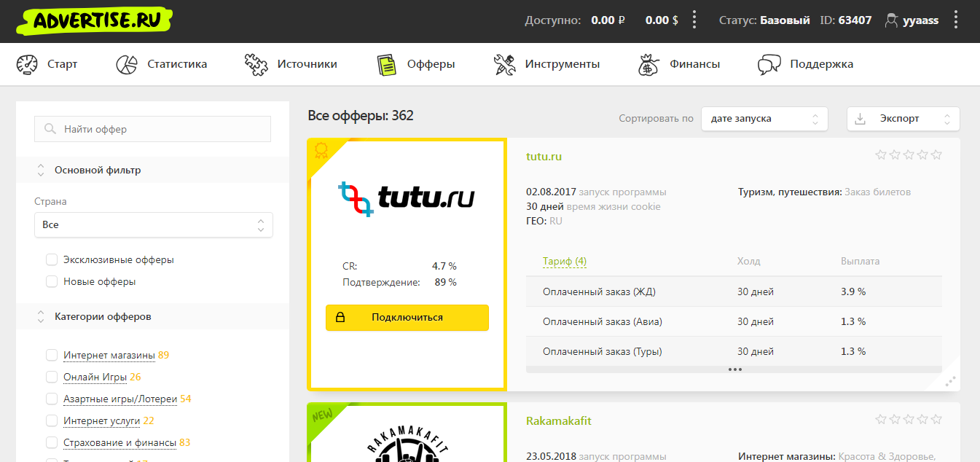The width and height of the screenshot is (980, 462).
Task: Click the Инструменты wrench icon
Action: pyautogui.click(x=504, y=64)
